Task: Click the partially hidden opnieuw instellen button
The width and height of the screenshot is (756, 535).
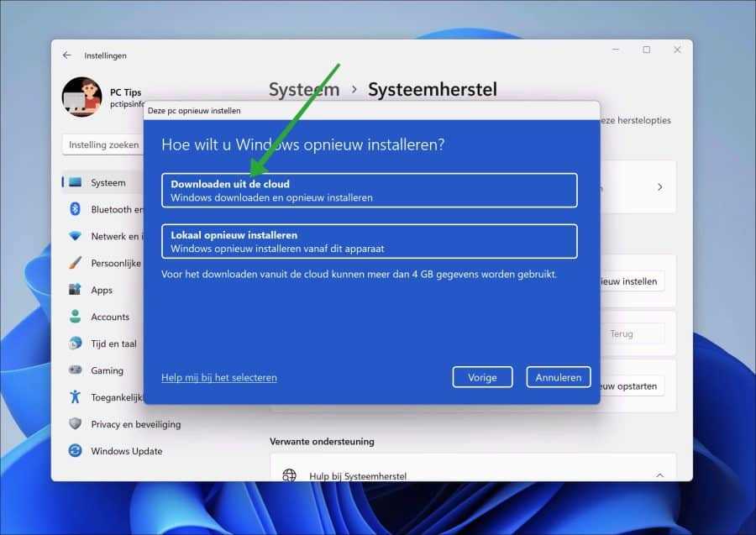Action: pyautogui.click(x=632, y=281)
